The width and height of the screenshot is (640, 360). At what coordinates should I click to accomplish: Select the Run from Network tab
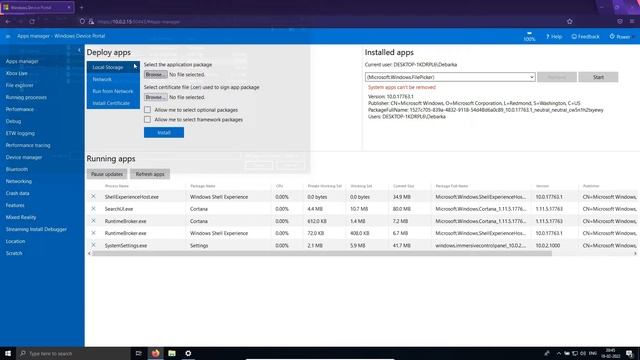113,91
